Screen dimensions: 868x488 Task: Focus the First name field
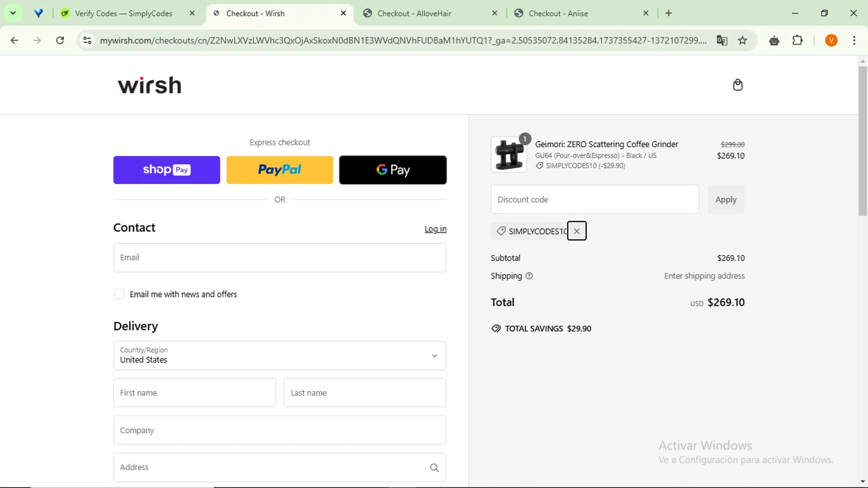point(194,392)
